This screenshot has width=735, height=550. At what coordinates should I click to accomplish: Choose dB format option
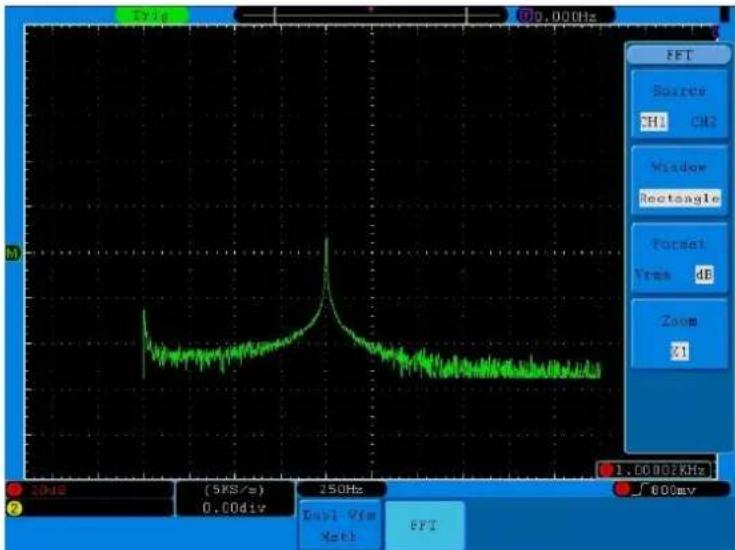(x=704, y=274)
